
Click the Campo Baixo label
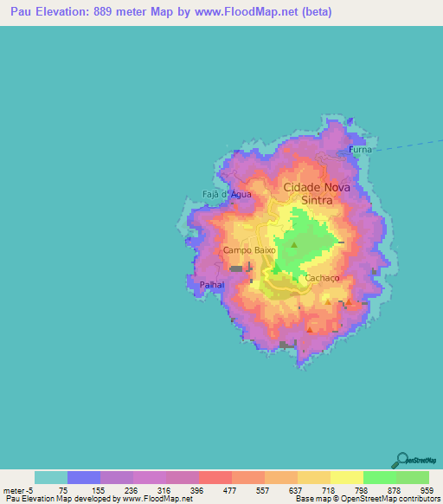(x=249, y=250)
